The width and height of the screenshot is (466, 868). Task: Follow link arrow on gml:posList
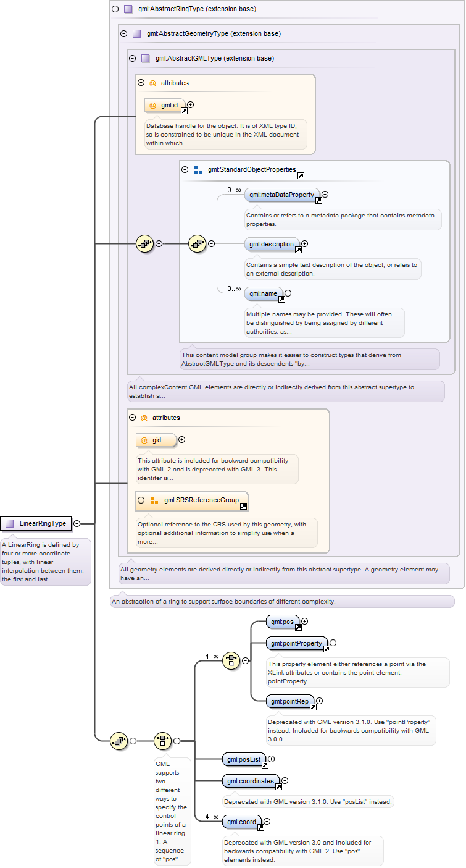pyautogui.click(x=265, y=765)
